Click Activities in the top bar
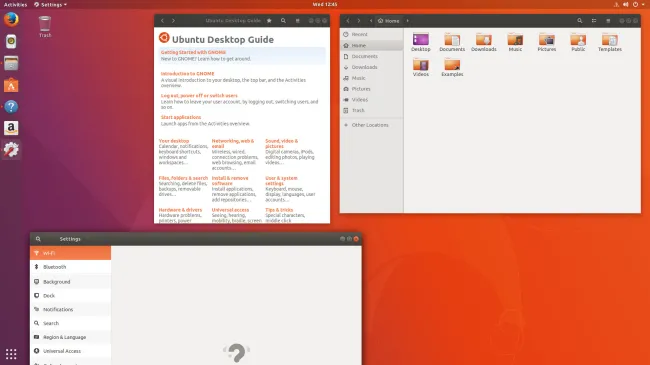This screenshot has width=650, height=365. [15, 5]
